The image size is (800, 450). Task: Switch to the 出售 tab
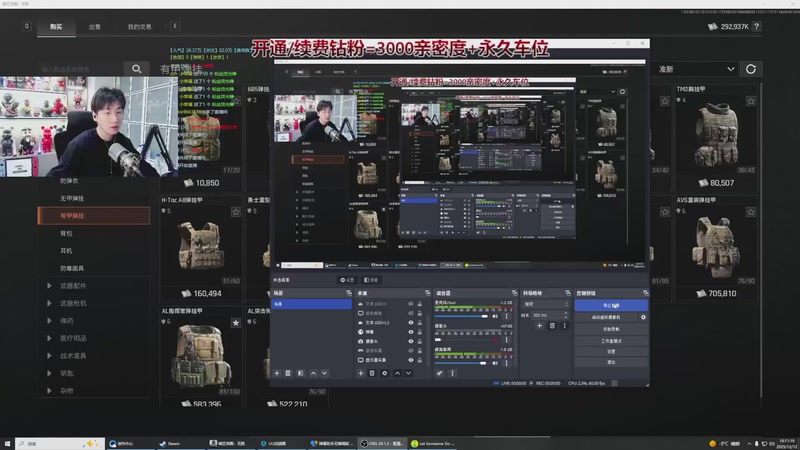tap(95, 27)
